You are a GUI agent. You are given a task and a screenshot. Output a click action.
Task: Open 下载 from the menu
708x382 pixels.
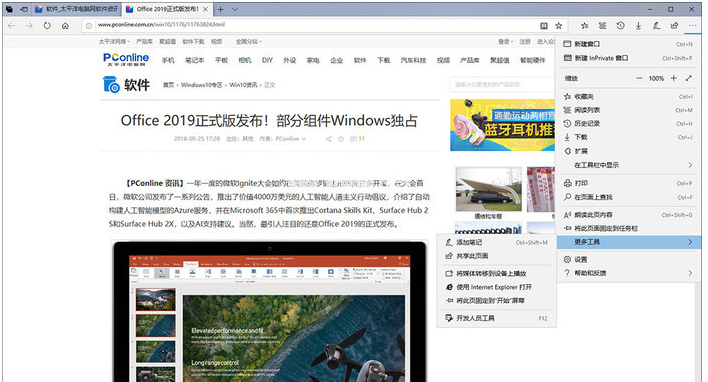(628, 137)
